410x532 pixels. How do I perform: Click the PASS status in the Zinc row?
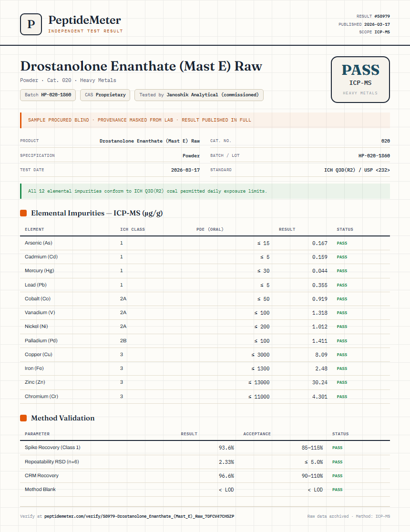pos(342,382)
